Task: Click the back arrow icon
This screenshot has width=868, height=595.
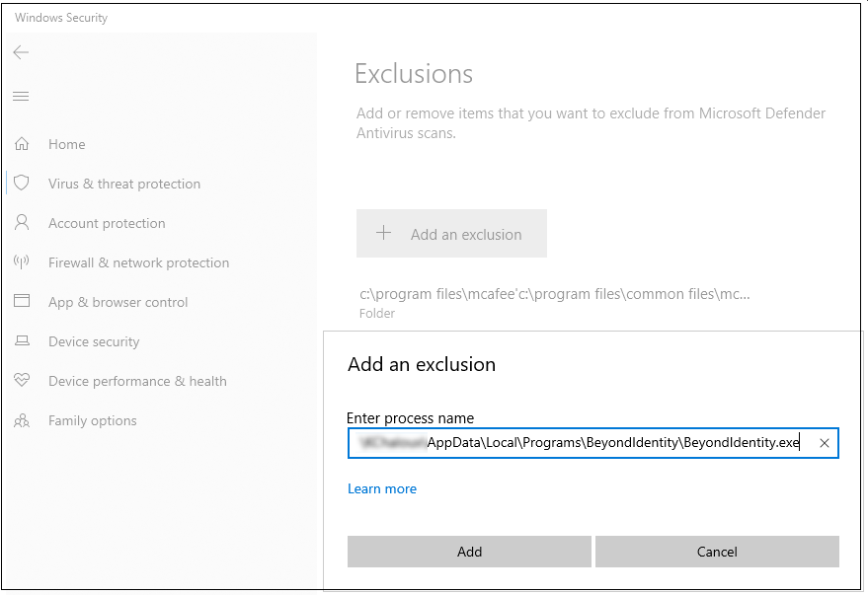Action: [21, 52]
